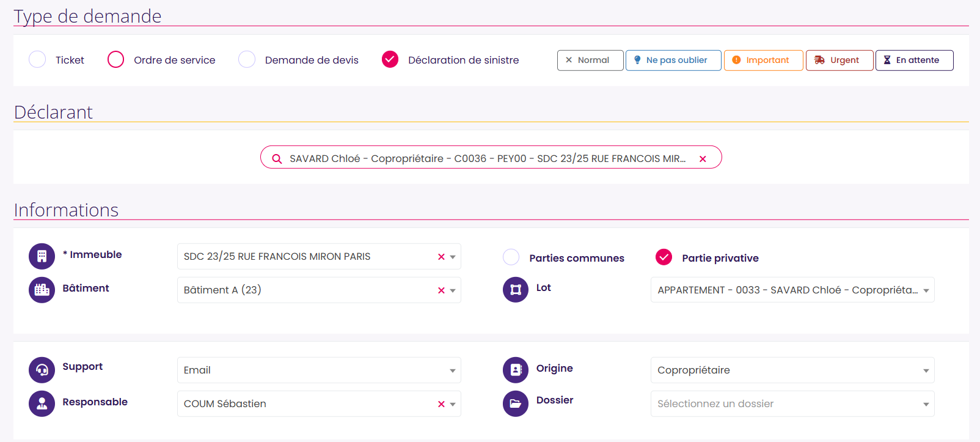Select the Ticket radio option
Viewport: 980px width, 442px height.
click(37, 59)
